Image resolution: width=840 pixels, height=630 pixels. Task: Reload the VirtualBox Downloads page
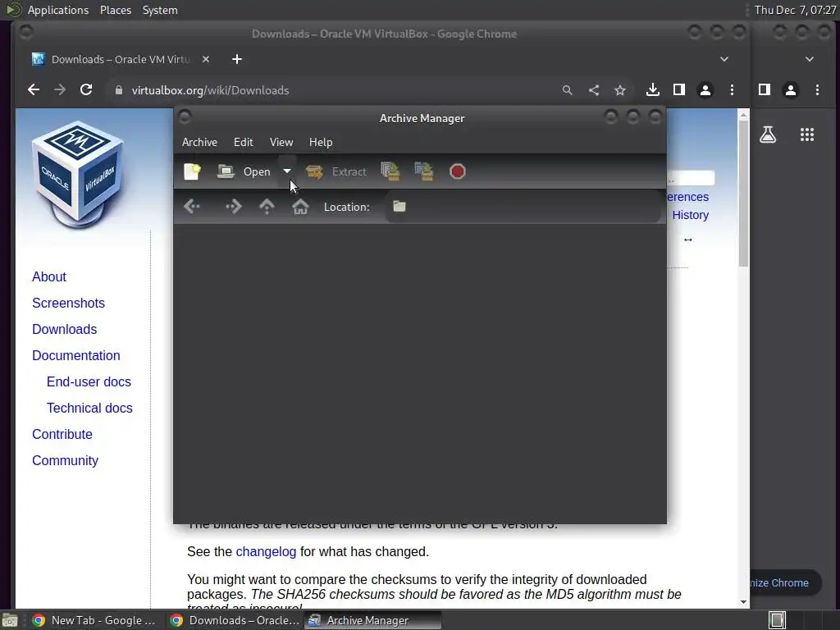pos(86,90)
